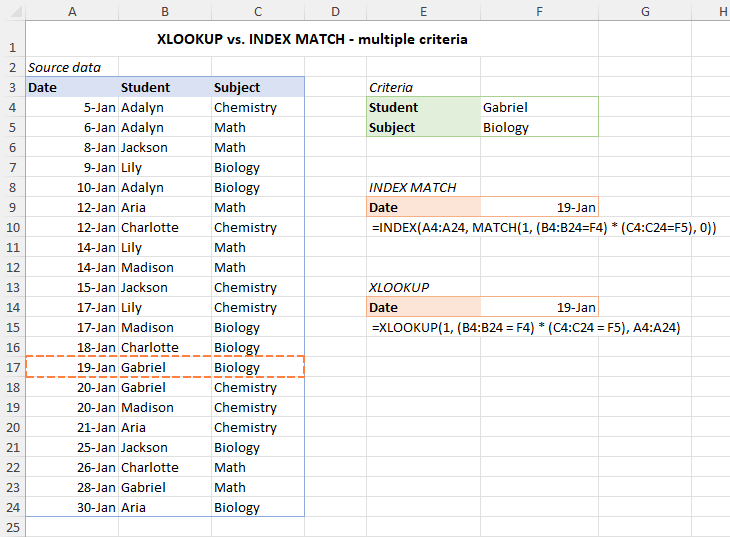Click the title 'XLOOKUP vs. INDEX MATCH - multiple criteria'

pos(312,39)
